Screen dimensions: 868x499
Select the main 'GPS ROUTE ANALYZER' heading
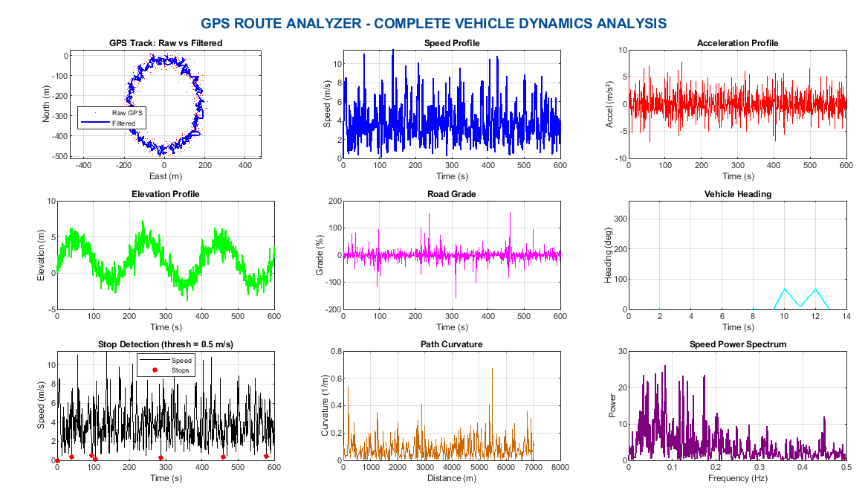pyautogui.click(x=433, y=23)
